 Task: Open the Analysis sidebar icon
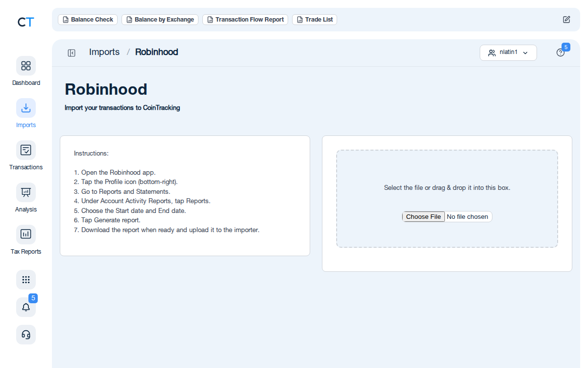26,192
